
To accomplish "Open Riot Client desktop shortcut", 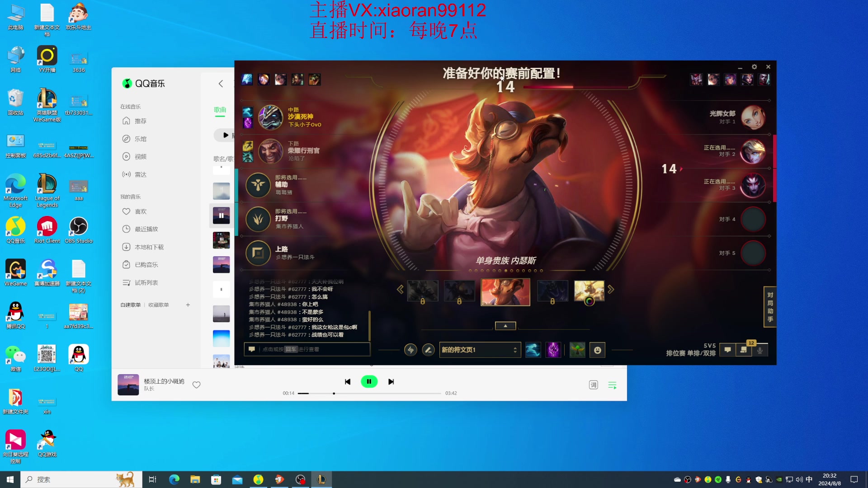I will click(47, 230).
